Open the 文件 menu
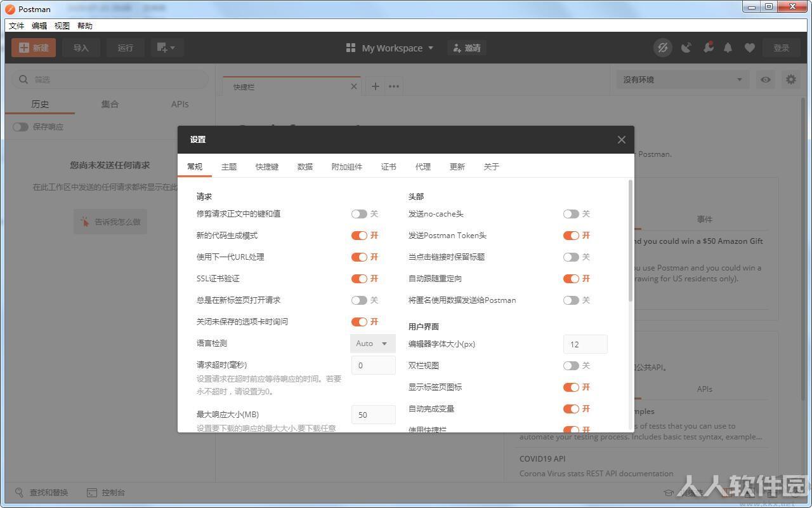 pyautogui.click(x=16, y=26)
